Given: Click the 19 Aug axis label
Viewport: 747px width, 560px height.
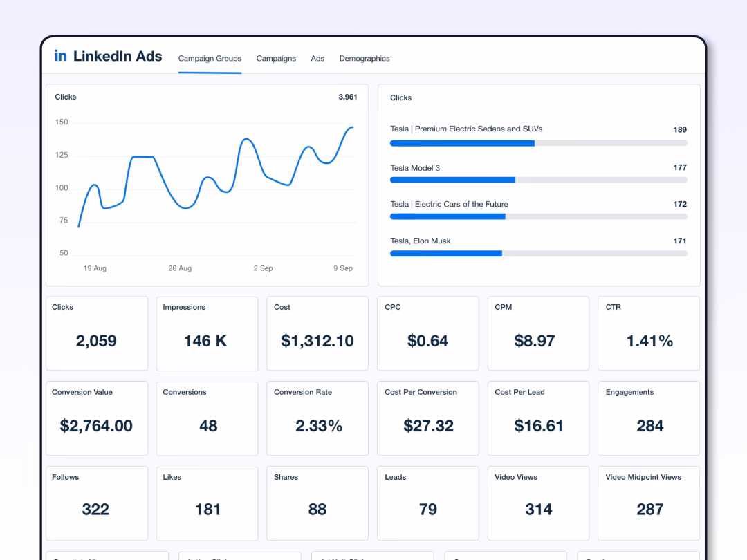Looking at the screenshot, I should (x=95, y=268).
